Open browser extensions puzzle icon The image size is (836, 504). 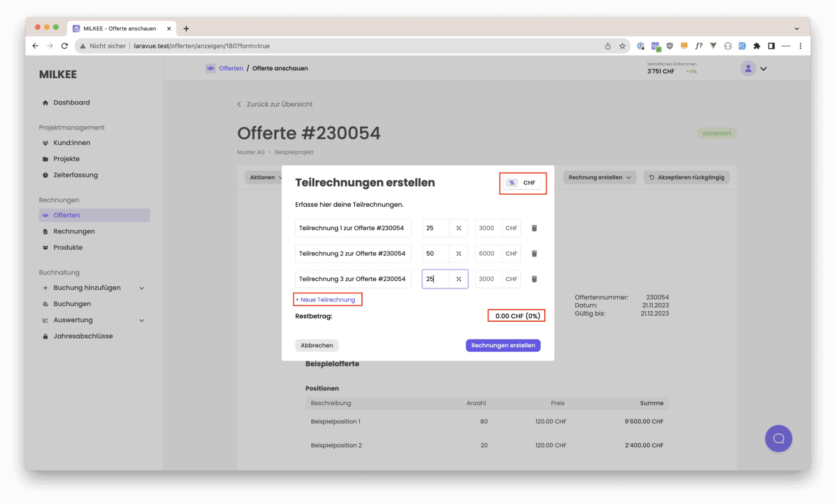pyautogui.click(x=757, y=46)
